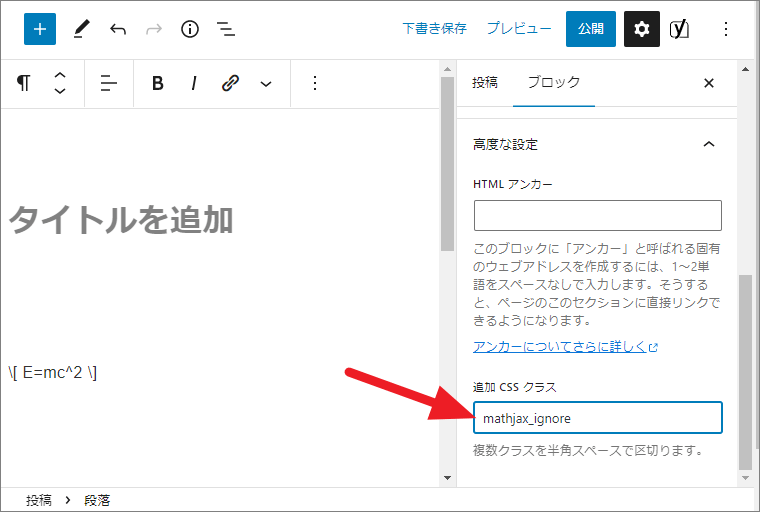This screenshot has height=512, width=760.
Task: Collapse the 高度な設定 panel
Action: 709,144
